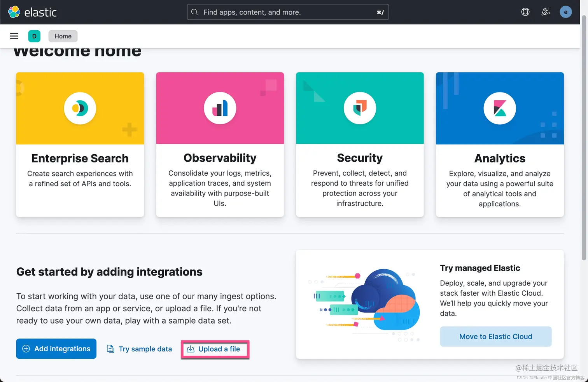This screenshot has height=382, width=588.
Task: Select the Home breadcrumb
Action: (63, 36)
